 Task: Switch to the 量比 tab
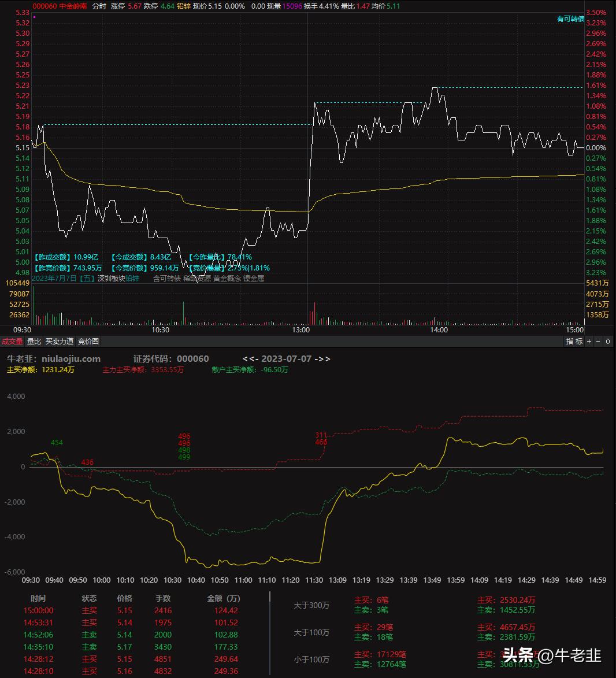click(34, 342)
